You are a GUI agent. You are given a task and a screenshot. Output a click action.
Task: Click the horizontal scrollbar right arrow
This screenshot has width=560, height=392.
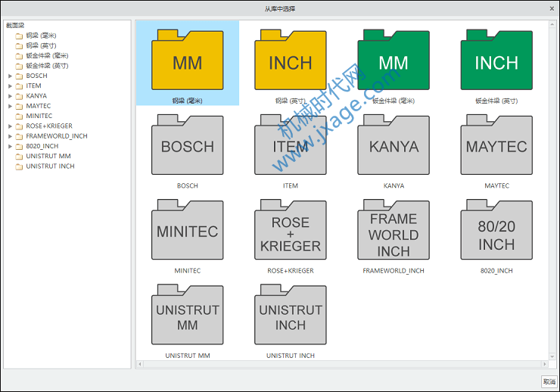pyautogui.click(x=545, y=364)
